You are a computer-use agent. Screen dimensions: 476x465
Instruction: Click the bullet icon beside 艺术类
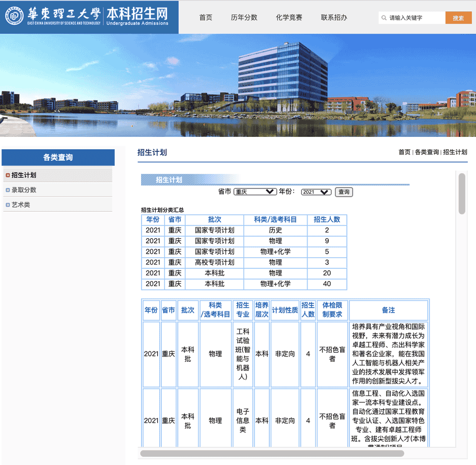(x=8, y=205)
